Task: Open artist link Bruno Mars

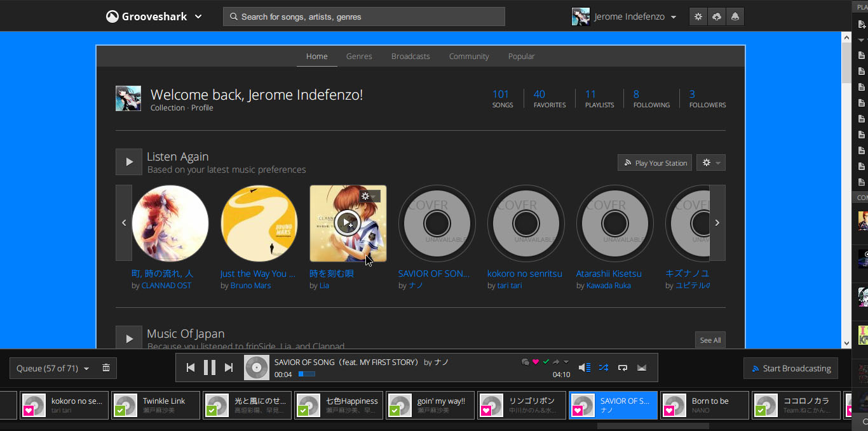Action: pyautogui.click(x=250, y=286)
